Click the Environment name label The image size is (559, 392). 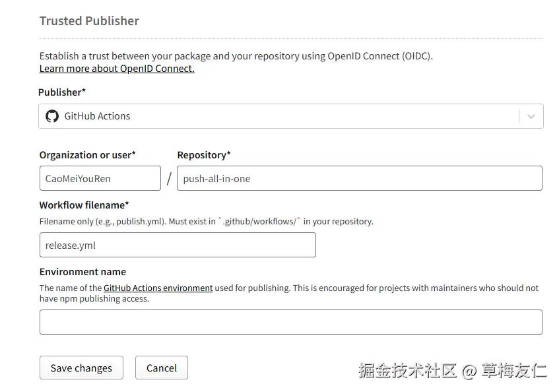[x=82, y=272]
